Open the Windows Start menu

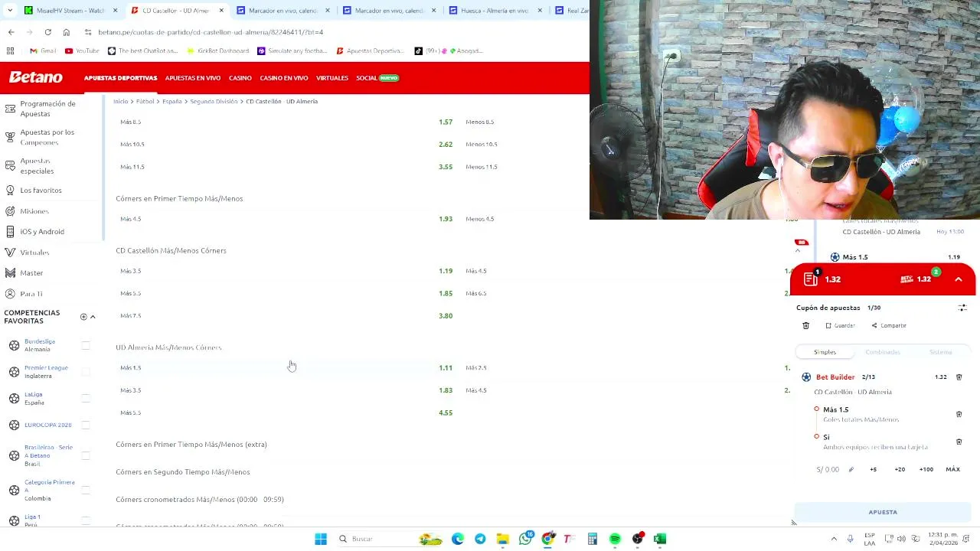[321, 539]
